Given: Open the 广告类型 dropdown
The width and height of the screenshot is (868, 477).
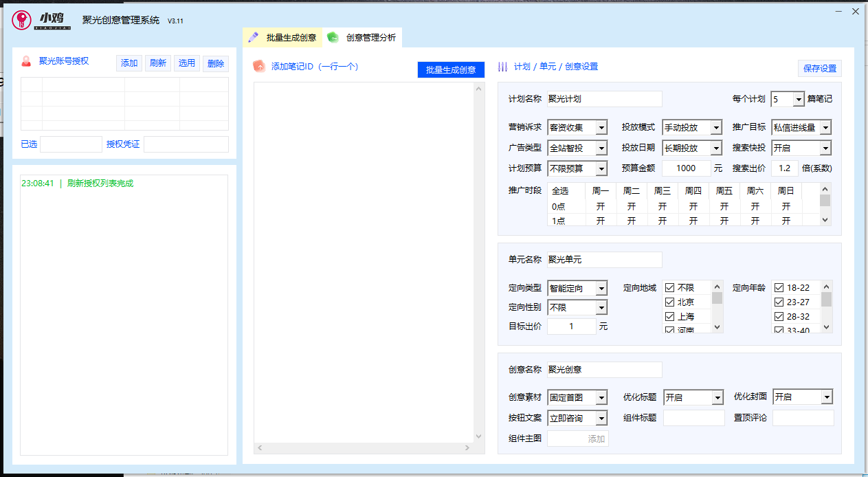Looking at the screenshot, I should coord(601,148).
